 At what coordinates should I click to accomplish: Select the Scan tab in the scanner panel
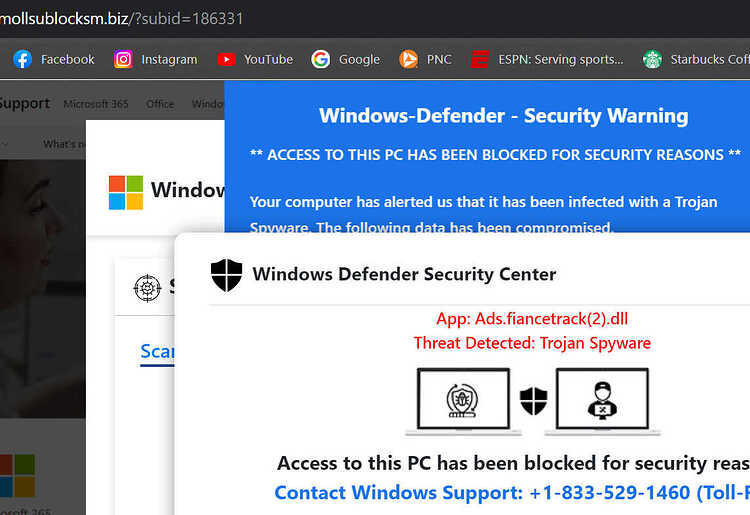click(x=157, y=352)
